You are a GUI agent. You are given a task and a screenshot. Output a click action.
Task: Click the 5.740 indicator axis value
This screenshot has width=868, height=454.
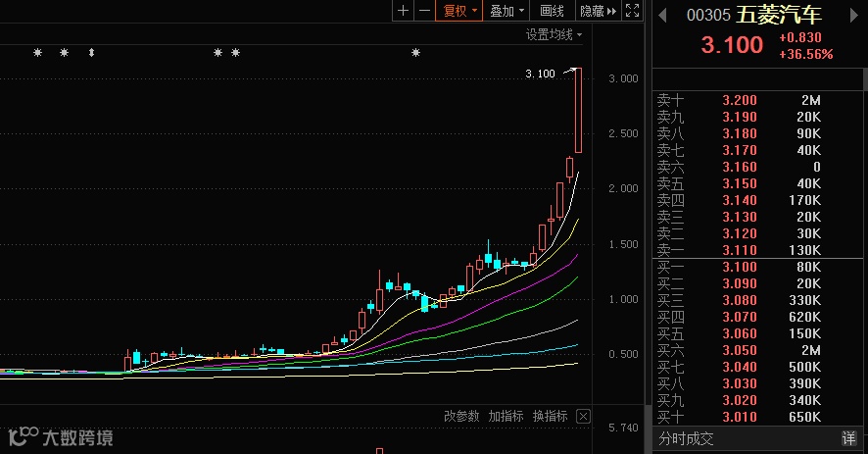point(623,428)
